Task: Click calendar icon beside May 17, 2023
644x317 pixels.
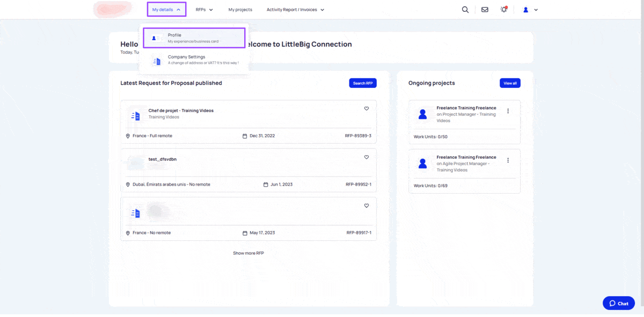Action: [245, 233]
